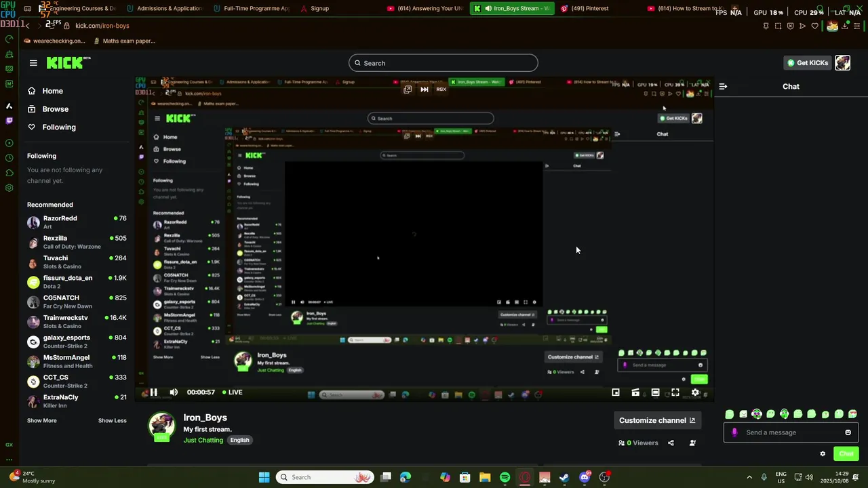Click the green Chat send button
The height and width of the screenshot is (488, 868).
tap(846, 453)
